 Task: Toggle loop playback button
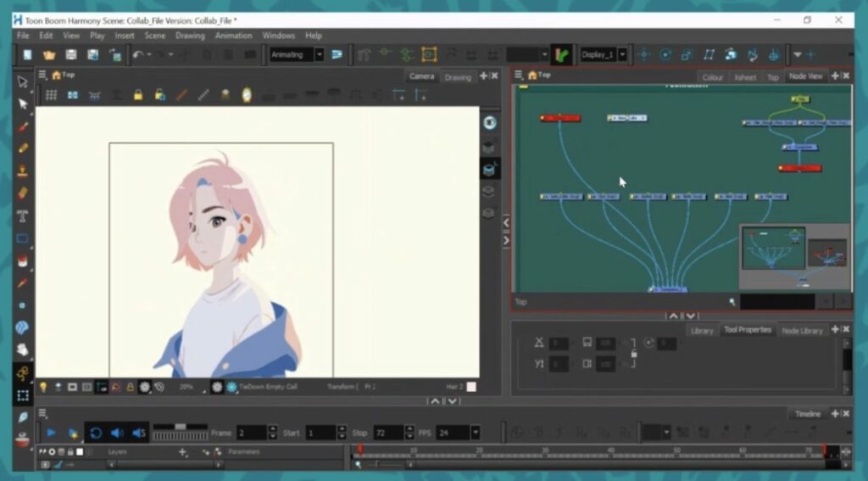click(x=95, y=433)
